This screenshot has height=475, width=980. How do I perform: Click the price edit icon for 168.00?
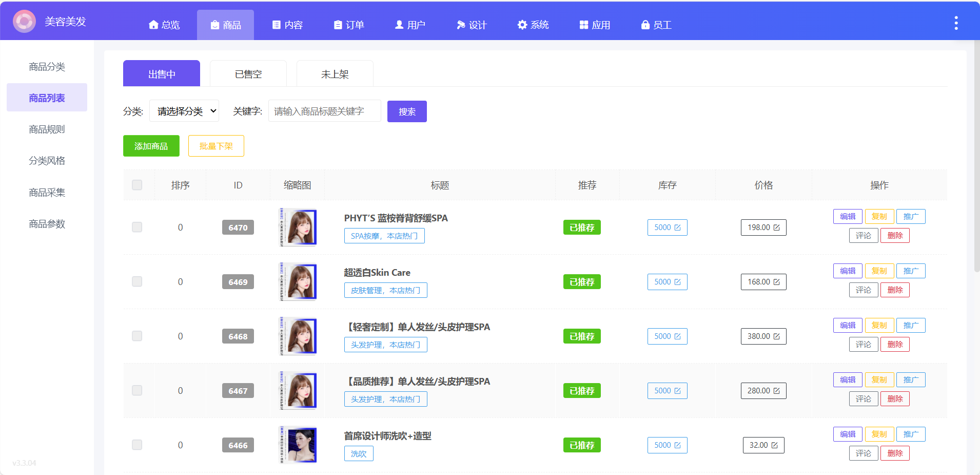pos(776,282)
